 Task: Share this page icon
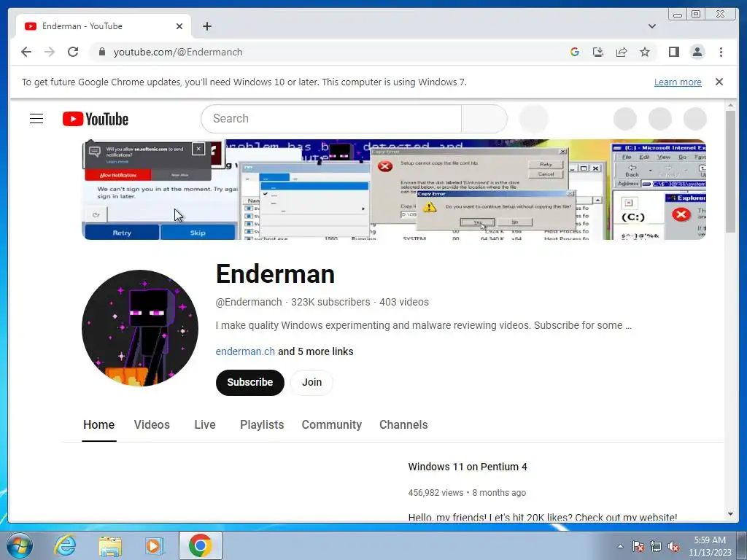coord(622,52)
